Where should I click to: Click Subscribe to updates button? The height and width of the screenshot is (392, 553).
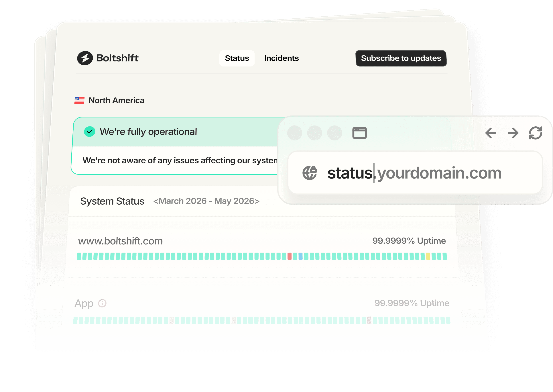point(401,58)
